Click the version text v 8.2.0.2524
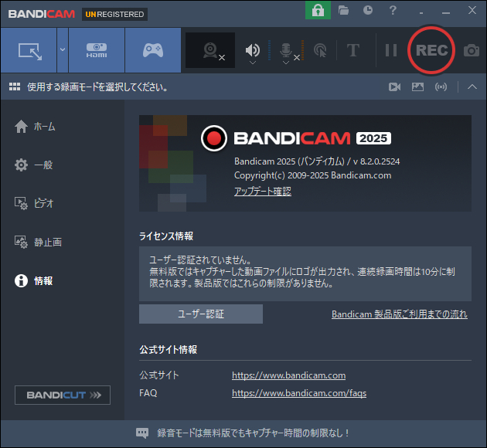Screen dimensions: 487x448 pos(376,161)
